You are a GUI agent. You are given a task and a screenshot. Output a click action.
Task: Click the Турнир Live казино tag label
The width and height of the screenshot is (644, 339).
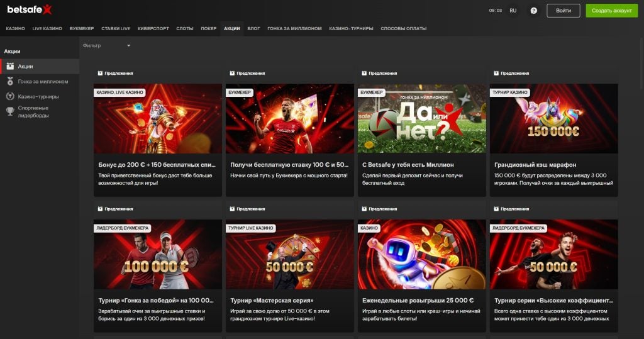[x=250, y=228]
